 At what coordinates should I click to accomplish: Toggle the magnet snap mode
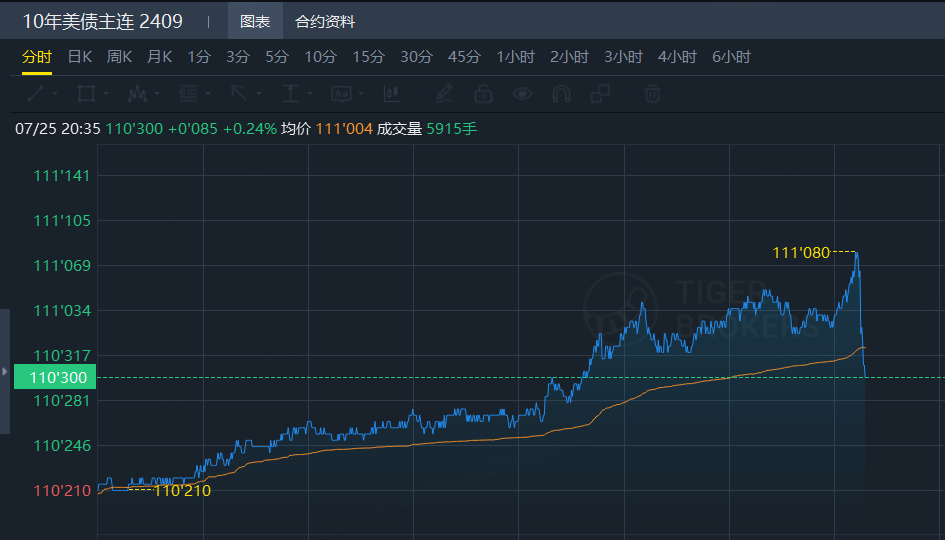click(x=561, y=93)
